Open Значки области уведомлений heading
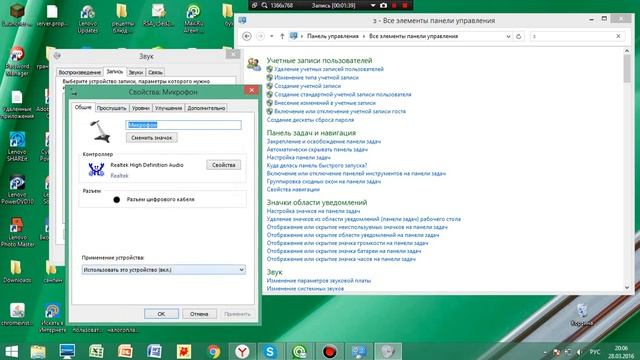The height and width of the screenshot is (360, 640). click(x=317, y=202)
